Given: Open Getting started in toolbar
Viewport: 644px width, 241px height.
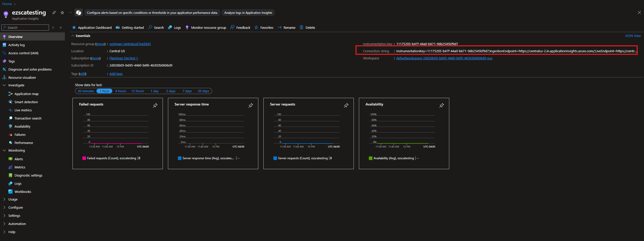Looking at the screenshot, I should pos(130,28).
